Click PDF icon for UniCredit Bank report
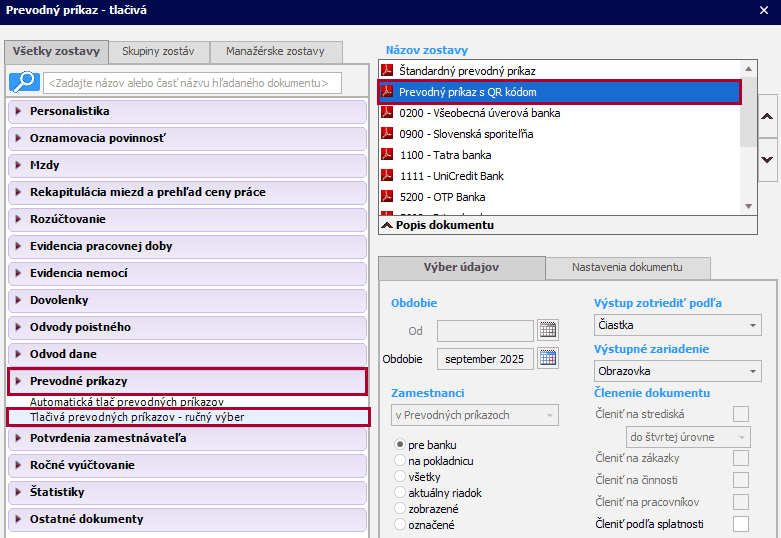This screenshot has height=538, width=781. coord(388,176)
